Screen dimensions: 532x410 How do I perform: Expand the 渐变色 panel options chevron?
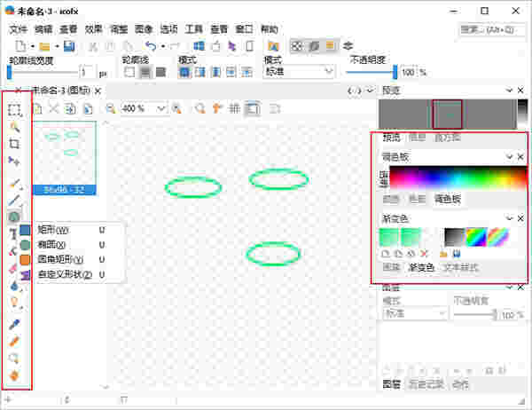(x=509, y=217)
